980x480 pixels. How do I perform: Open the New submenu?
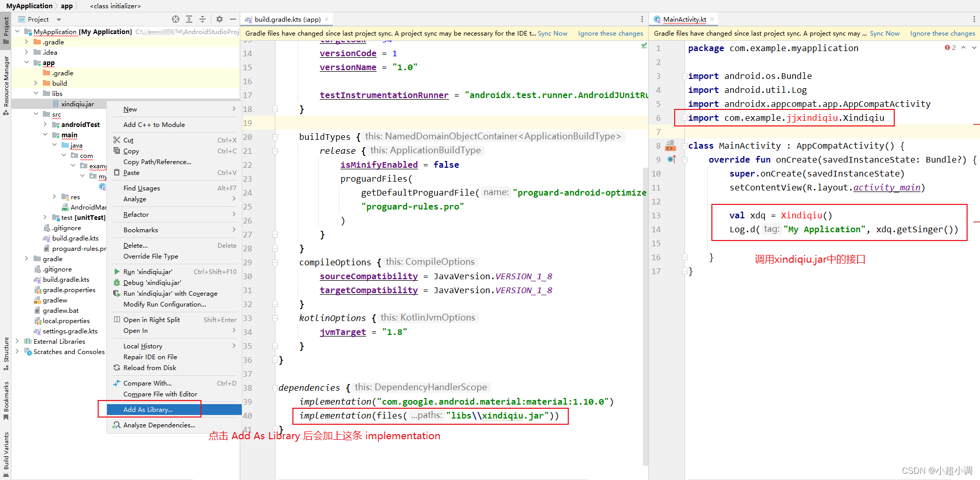coord(174,109)
